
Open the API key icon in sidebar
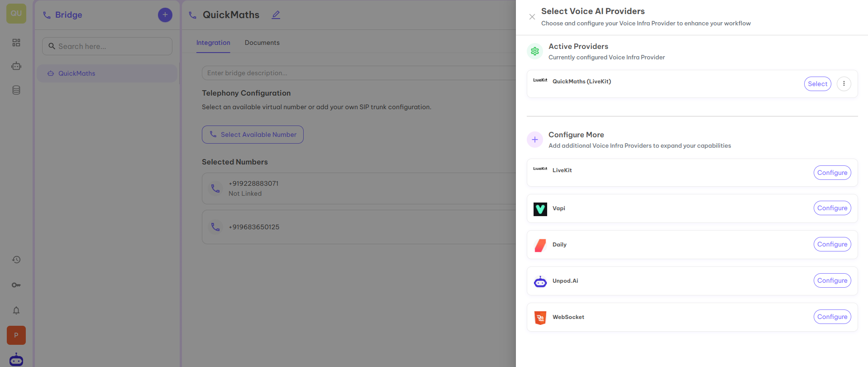point(16,285)
